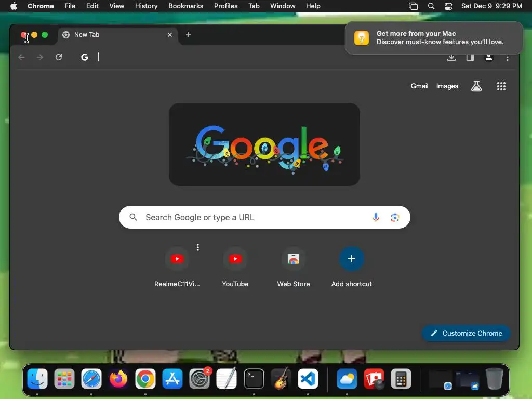Open Weather app from the Dock
Screen dimensions: 532x399
347,379
